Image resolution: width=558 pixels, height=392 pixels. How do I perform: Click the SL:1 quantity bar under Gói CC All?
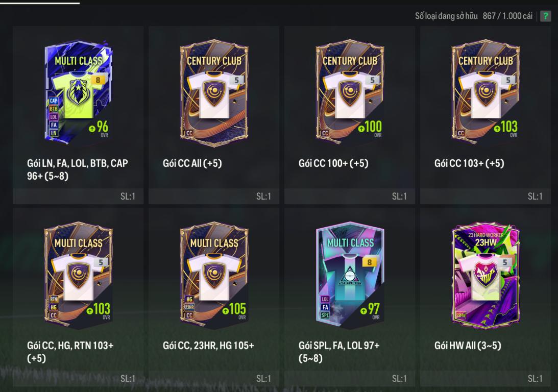214,197
